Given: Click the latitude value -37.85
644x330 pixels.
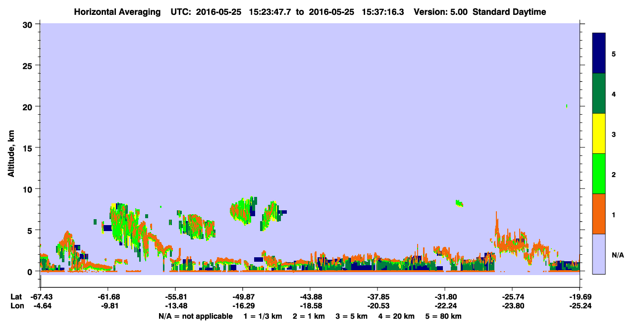Looking at the screenshot, I should coord(377,297).
